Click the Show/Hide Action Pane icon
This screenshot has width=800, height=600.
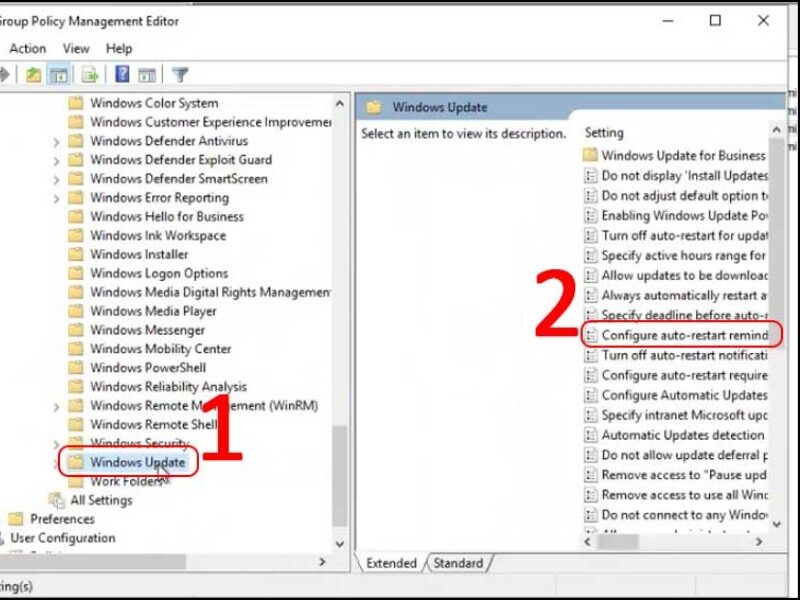[146, 73]
